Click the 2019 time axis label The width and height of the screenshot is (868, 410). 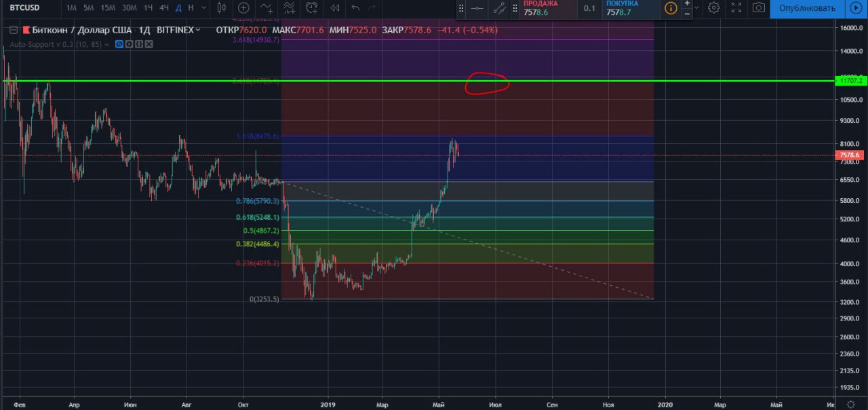click(328, 405)
